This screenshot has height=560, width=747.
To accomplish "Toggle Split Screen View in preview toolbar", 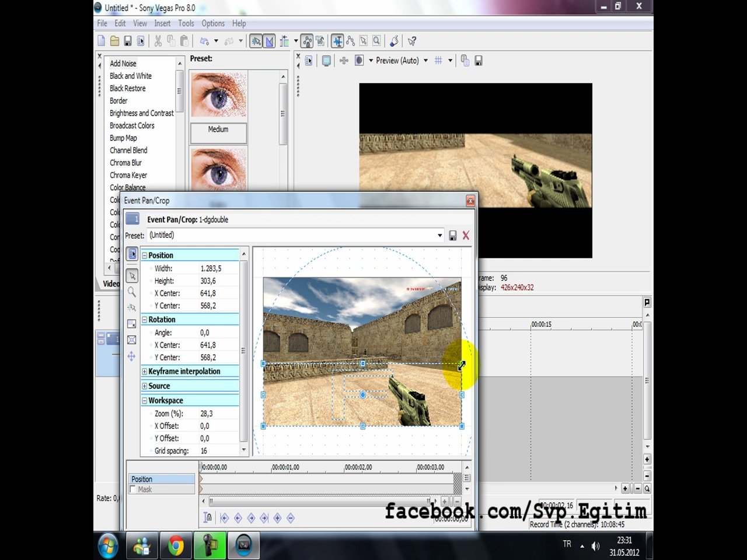I will tap(359, 61).
